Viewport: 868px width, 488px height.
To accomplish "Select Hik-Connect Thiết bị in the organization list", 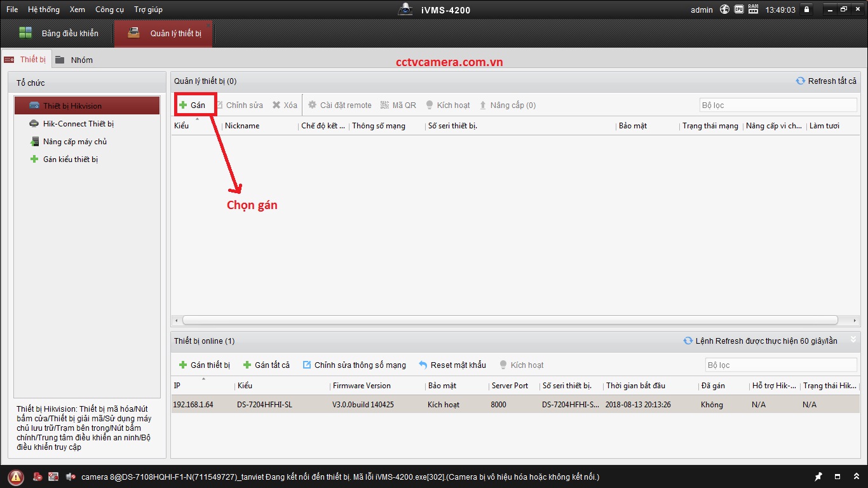I will (78, 124).
